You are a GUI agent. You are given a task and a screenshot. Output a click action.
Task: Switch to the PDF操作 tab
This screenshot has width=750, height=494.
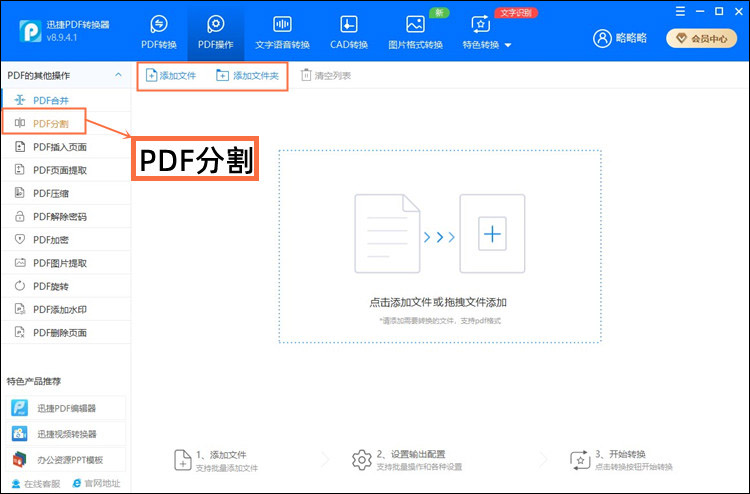pos(216,32)
